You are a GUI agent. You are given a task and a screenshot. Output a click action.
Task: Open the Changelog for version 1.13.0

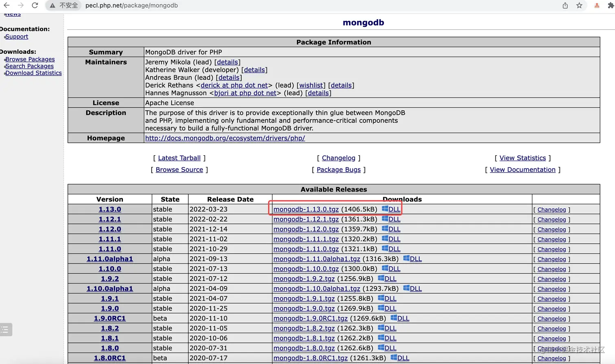pos(552,209)
